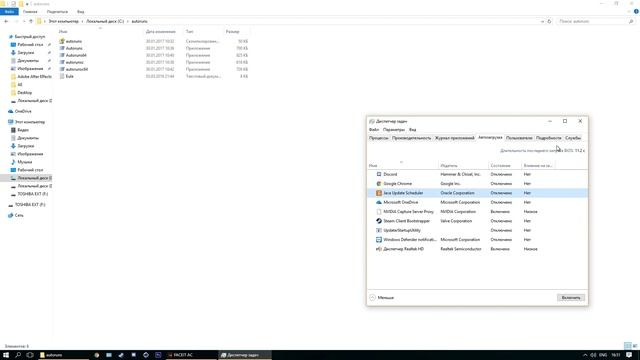Image resolution: width=640 pixels, height=360 pixels.
Task: Switch to the Службы tab
Action: pos(573,138)
